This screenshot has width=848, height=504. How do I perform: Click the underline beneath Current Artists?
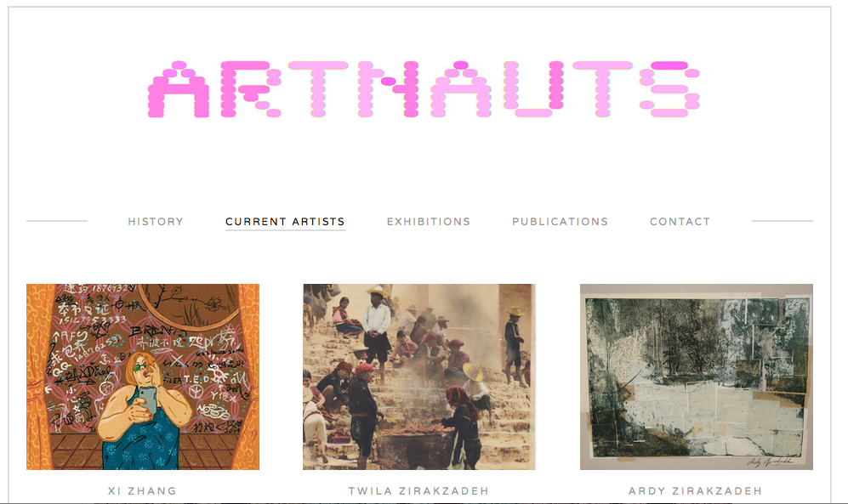pyautogui.click(x=285, y=230)
